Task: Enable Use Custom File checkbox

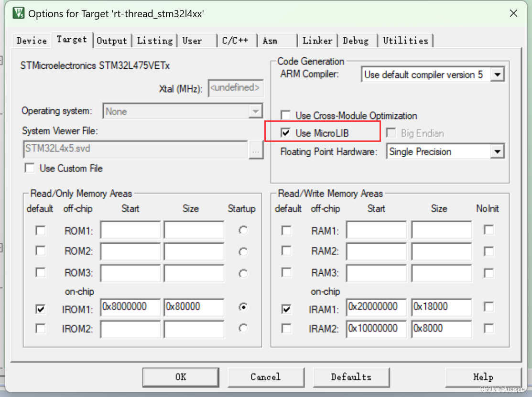Action: click(x=30, y=168)
